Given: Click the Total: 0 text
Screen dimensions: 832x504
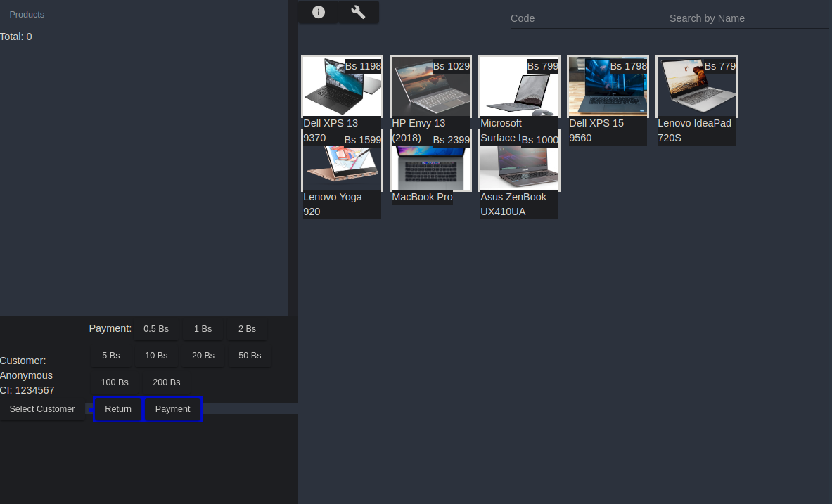Looking at the screenshot, I should point(16,37).
